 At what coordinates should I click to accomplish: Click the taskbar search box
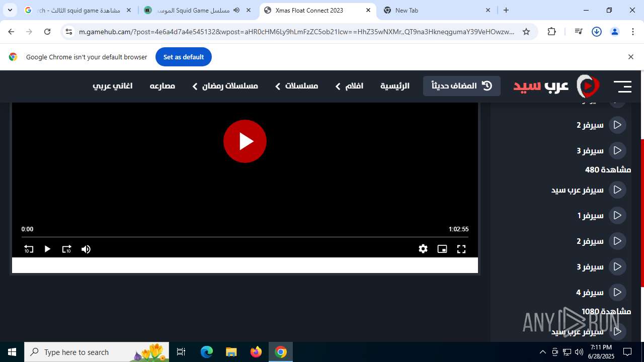pyautogui.click(x=97, y=352)
